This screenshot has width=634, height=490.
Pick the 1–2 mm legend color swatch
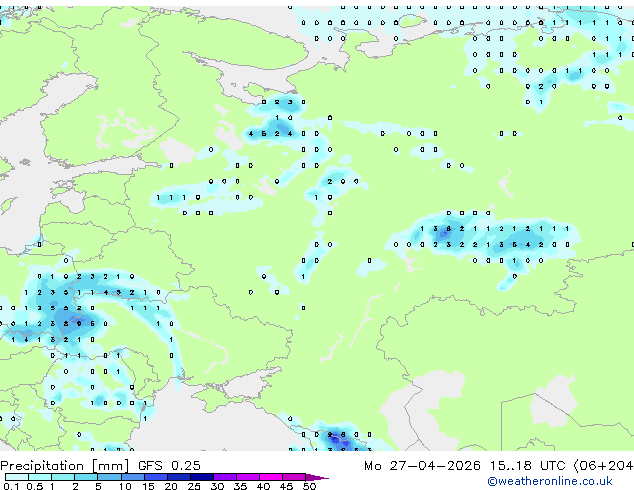click(63, 477)
